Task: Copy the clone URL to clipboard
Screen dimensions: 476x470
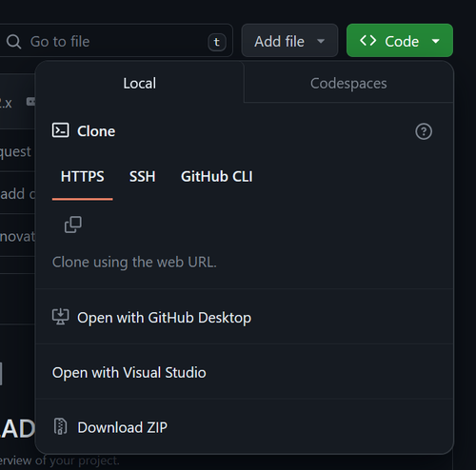Action: (73, 225)
